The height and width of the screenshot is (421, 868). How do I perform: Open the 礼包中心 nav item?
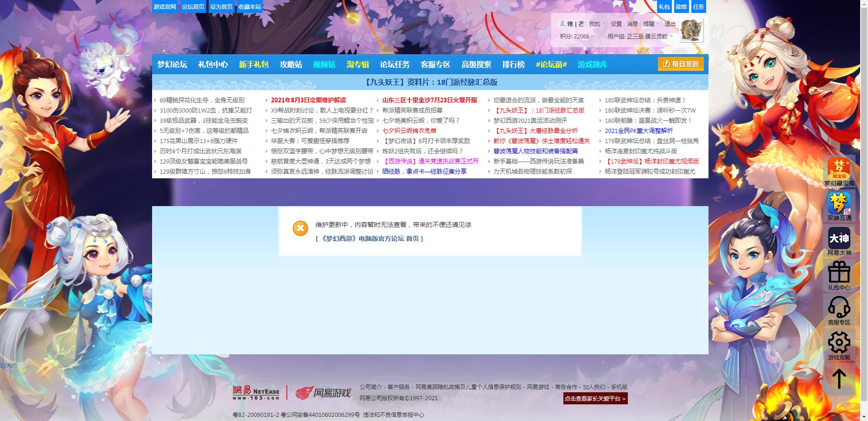(213, 64)
